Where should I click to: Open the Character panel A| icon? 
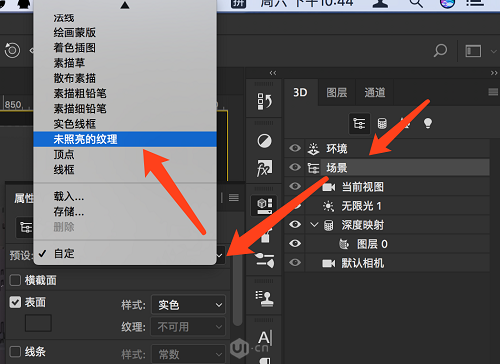[265, 338]
